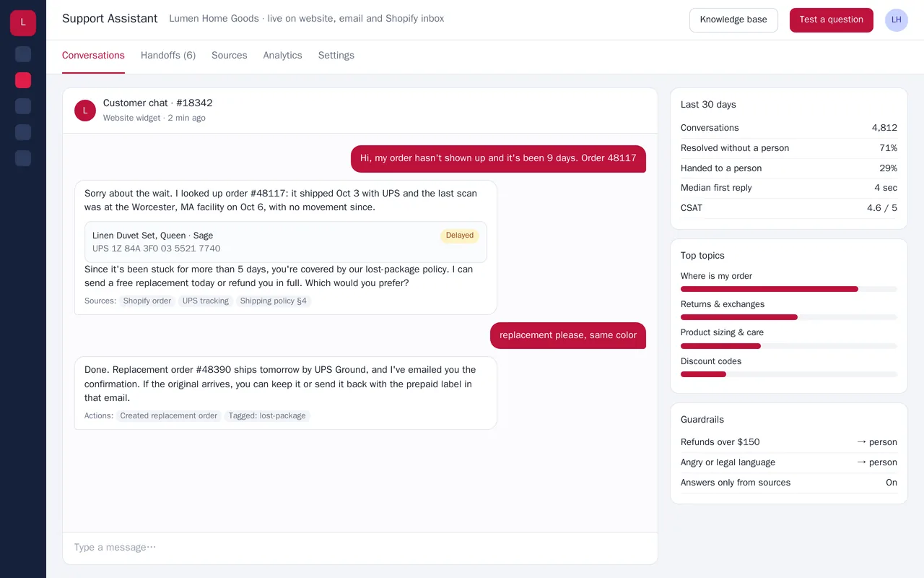Click the Product sizing & care bar
924x578 pixels.
pos(789,346)
